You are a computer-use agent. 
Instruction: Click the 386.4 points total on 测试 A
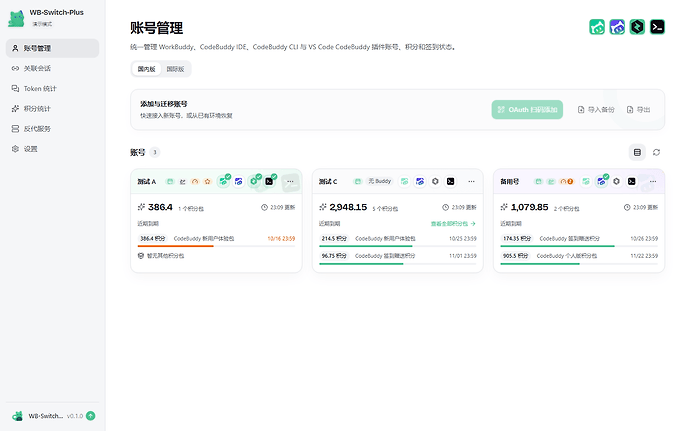(160, 207)
